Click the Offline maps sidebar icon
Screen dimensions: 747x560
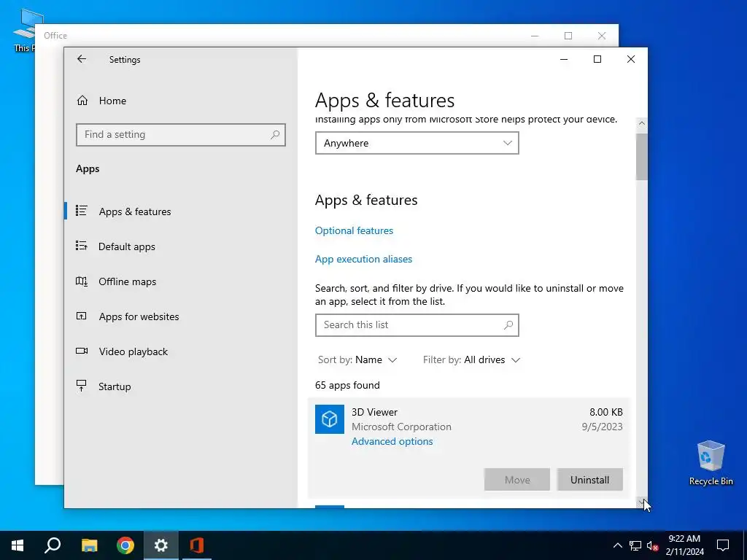(x=82, y=281)
